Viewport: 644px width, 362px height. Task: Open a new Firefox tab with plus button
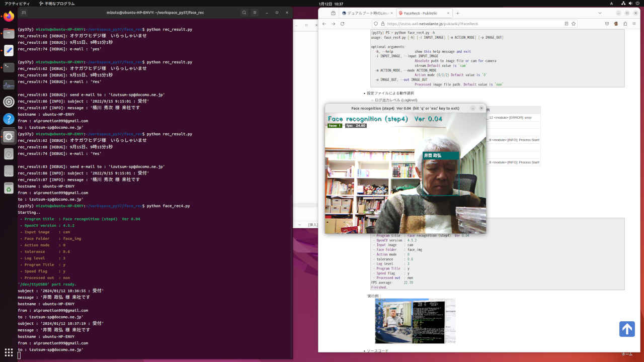[457, 13]
